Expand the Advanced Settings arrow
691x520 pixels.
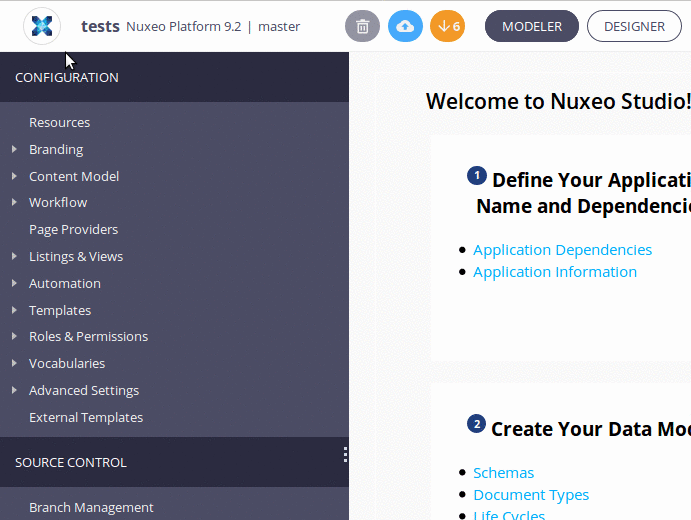(x=14, y=390)
